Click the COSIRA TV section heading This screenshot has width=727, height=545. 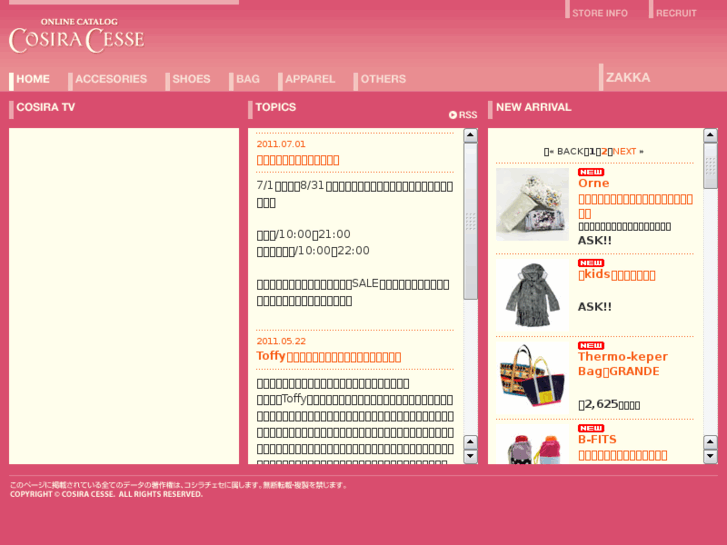coord(45,107)
